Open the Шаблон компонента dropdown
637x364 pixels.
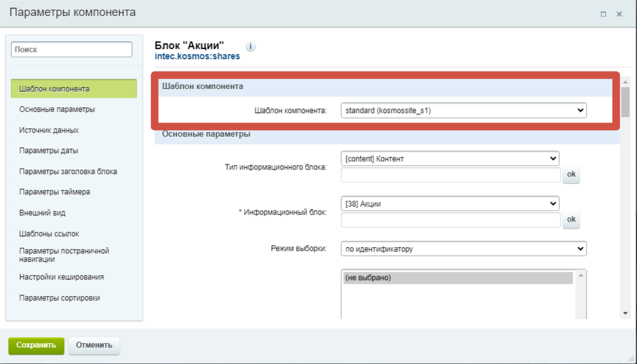pos(463,111)
